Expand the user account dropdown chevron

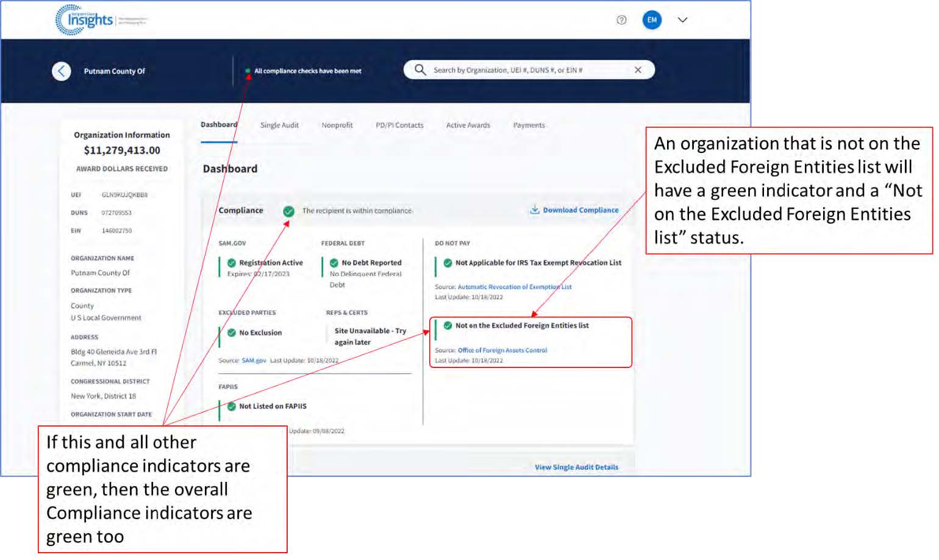tap(682, 20)
